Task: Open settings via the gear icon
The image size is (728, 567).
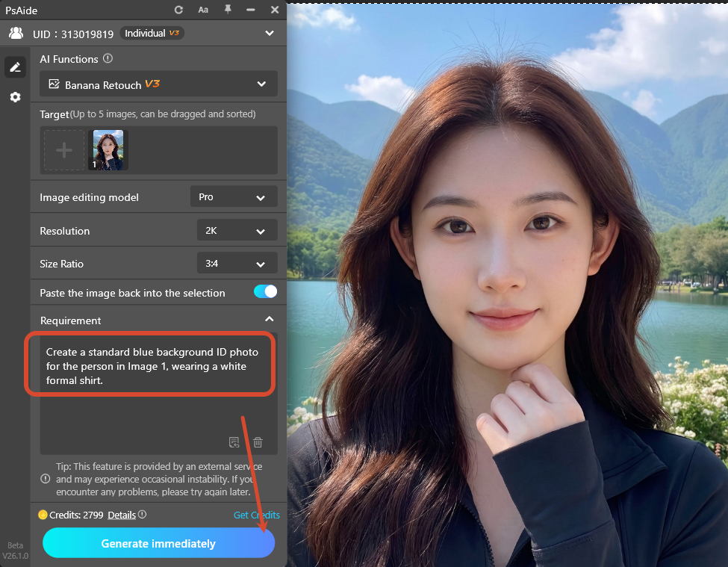Action: 15,97
